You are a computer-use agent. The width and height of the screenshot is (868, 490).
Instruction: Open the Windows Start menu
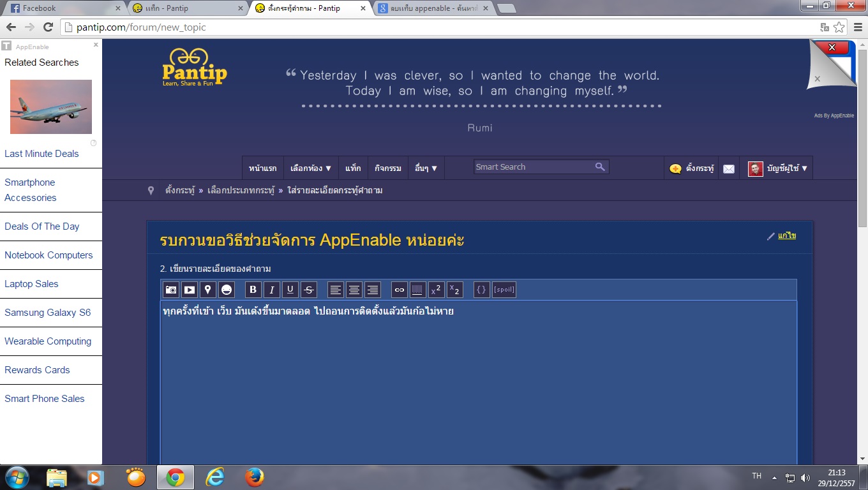17,477
